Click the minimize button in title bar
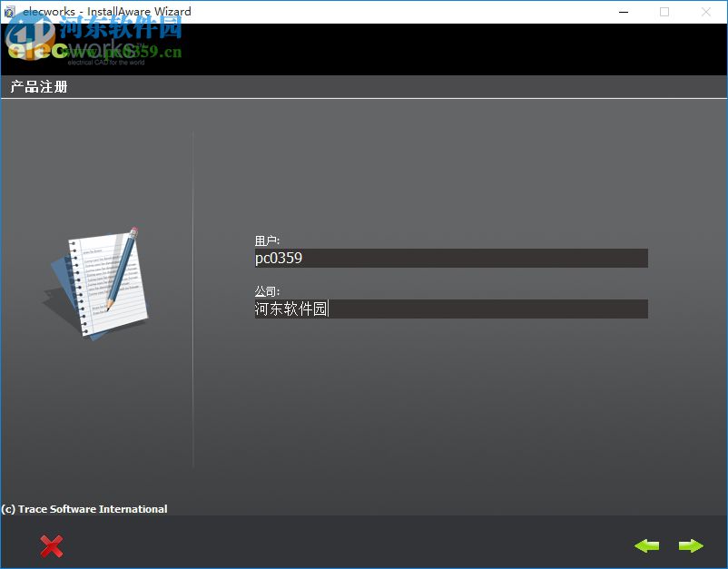The width and height of the screenshot is (728, 569). coord(624,11)
